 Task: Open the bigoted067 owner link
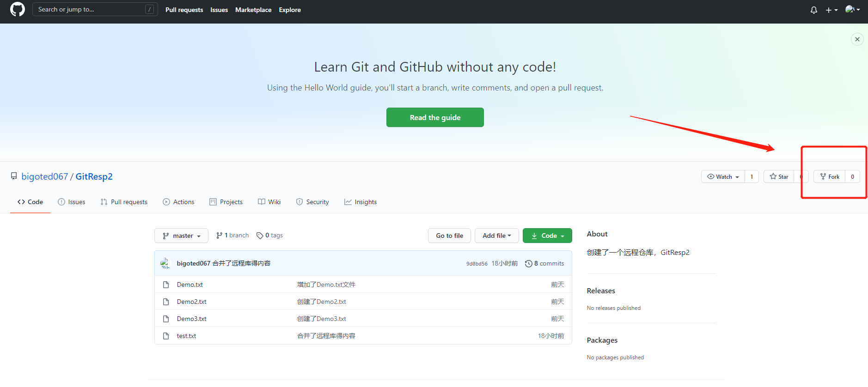pos(45,176)
